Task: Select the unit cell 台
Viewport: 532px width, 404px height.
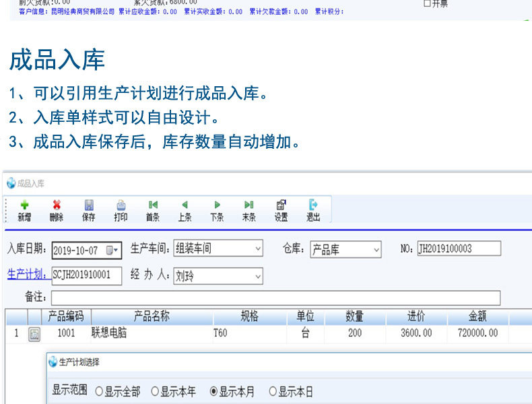Action: 305,333
